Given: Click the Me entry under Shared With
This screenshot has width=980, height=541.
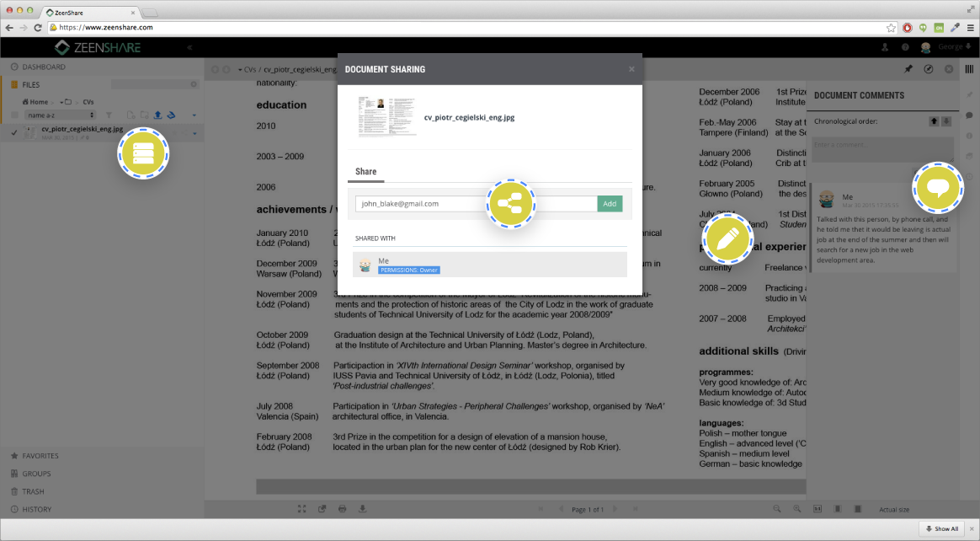Looking at the screenshot, I should click(x=490, y=265).
